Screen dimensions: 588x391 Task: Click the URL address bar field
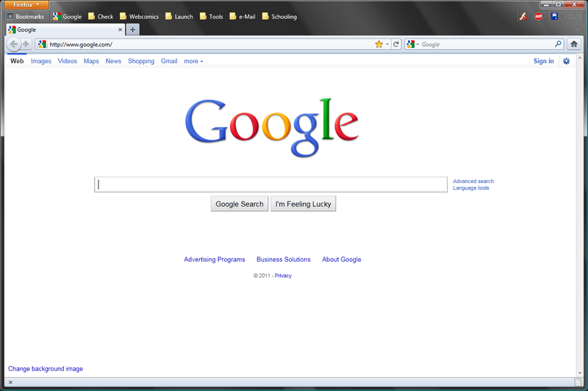pos(210,44)
